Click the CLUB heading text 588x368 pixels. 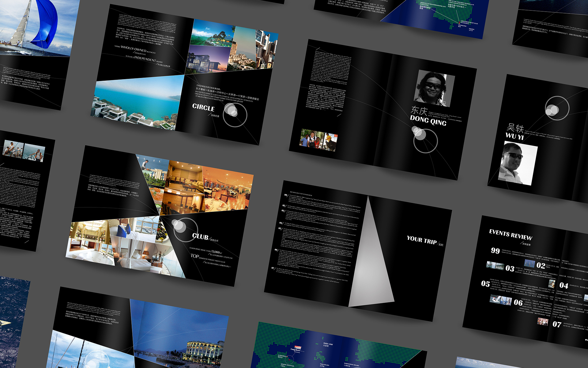point(200,236)
